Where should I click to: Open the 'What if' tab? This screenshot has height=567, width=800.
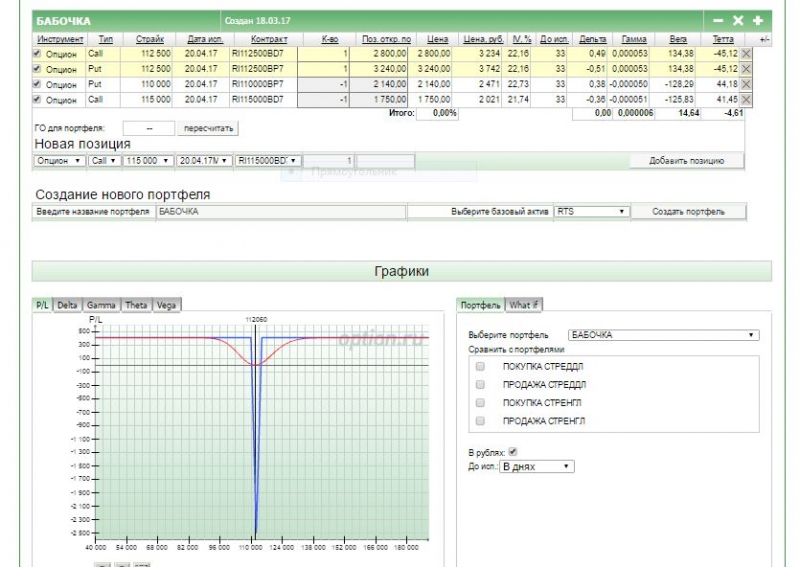[x=524, y=305]
